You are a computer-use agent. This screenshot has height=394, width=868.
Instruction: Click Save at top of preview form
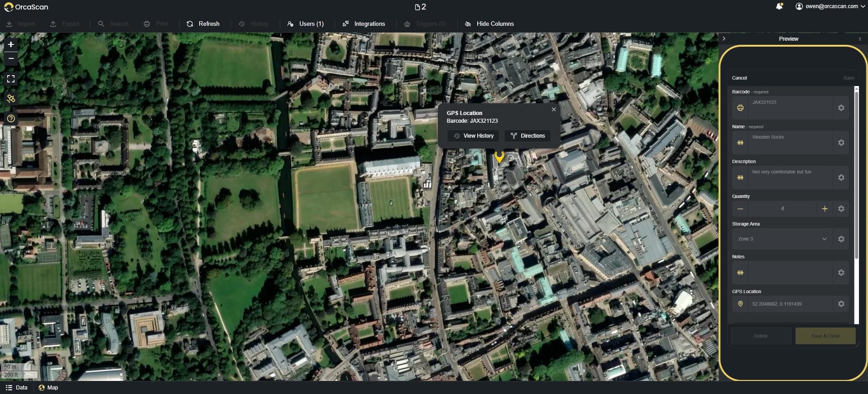(x=849, y=78)
